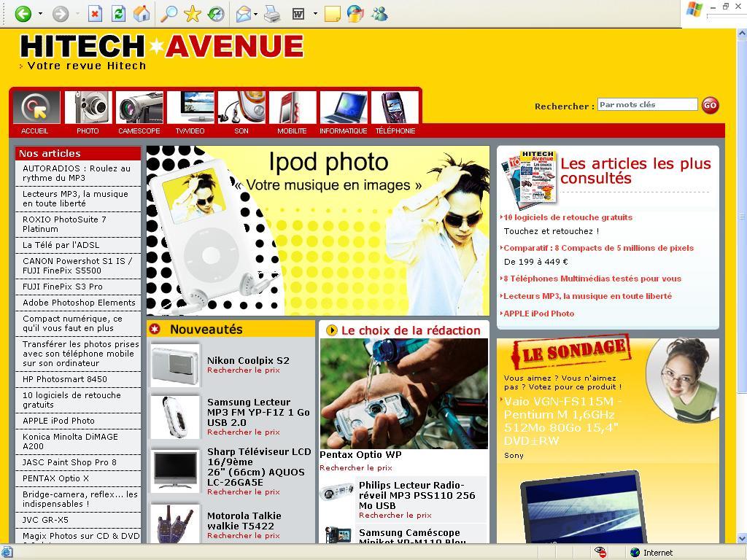Click the Ipod photo banner image
This screenshot has height=560, width=747.
tap(318, 230)
